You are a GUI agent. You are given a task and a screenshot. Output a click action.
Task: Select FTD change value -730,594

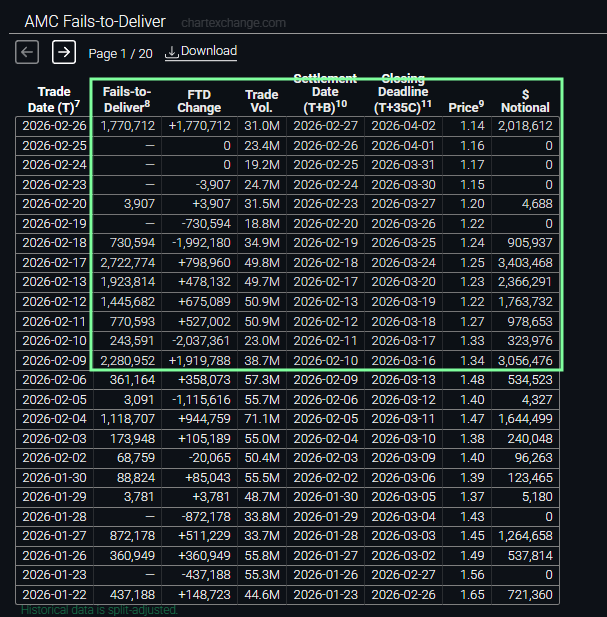point(206,224)
